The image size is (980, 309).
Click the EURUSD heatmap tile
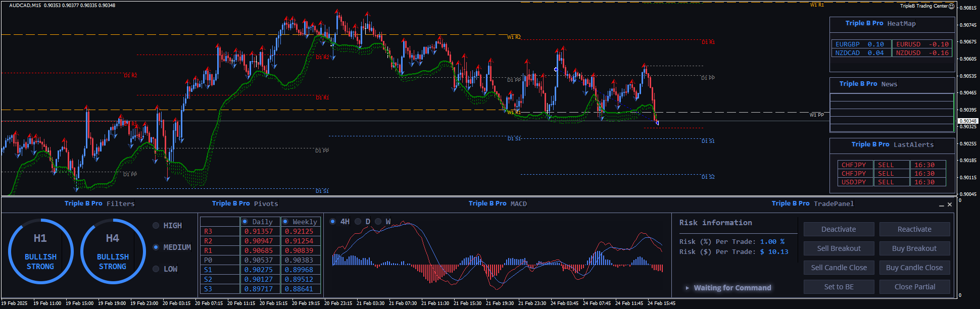(x=922, y=44)
